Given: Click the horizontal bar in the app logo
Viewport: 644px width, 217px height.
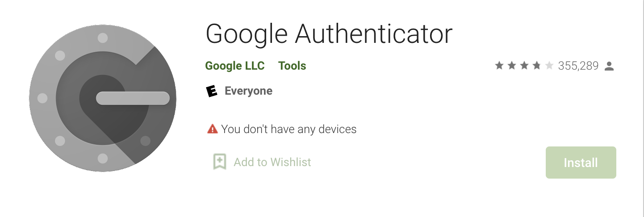Looking at the screenshot, I should point(133,98).
